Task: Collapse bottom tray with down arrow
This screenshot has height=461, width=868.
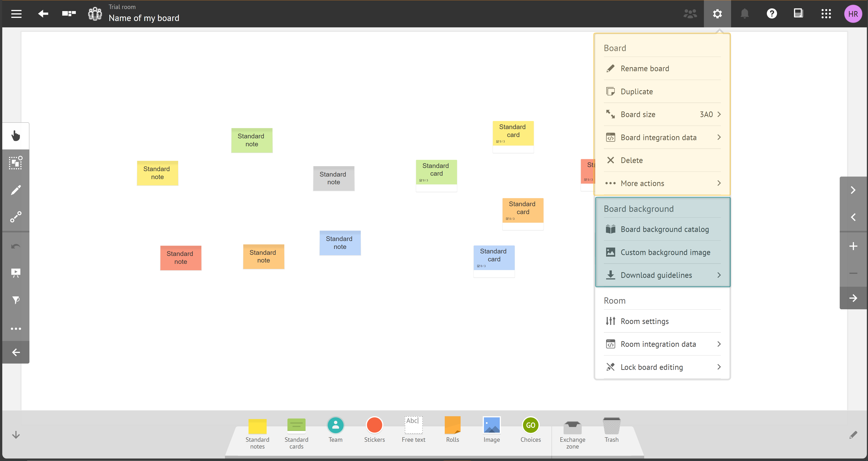Action: coord(16,435)
